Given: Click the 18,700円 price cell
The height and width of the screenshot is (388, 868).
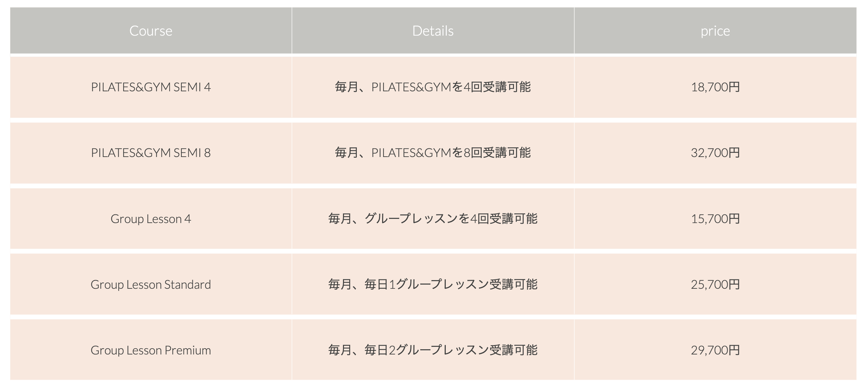Looking at the screenshot, I should 715,87.
